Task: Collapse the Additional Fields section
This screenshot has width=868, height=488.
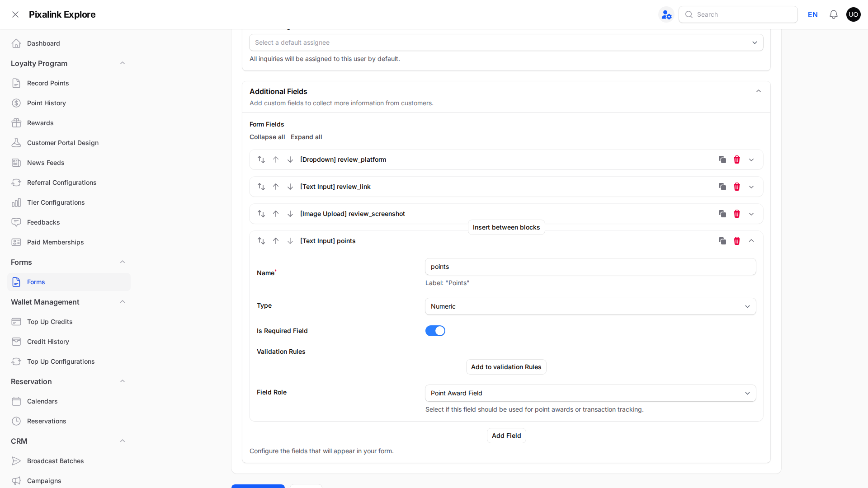Action: point(759,91)
